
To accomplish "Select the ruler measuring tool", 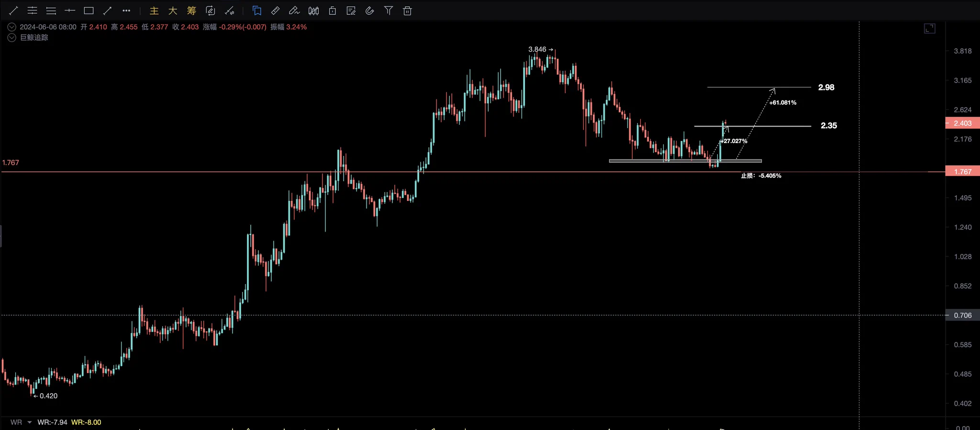I will (x=276, y=11).
